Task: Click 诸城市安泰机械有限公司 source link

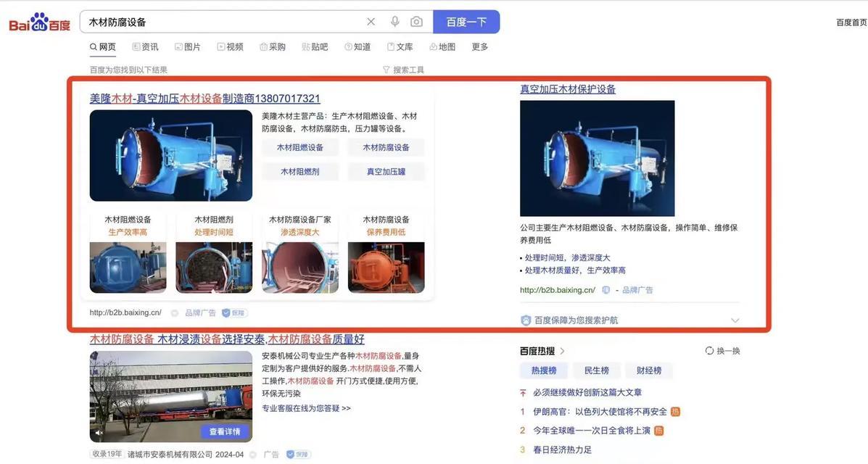Action: pyautogui.click(x=170, y=455)
